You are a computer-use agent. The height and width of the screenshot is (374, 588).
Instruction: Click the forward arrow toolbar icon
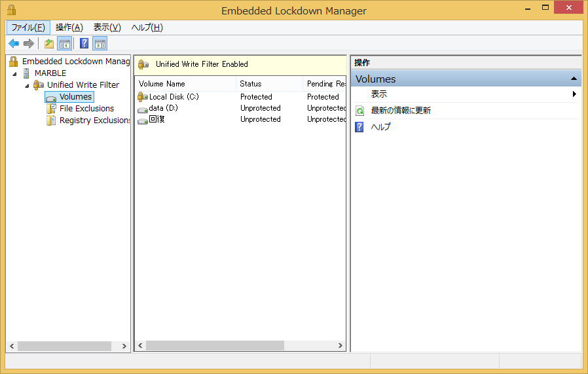click(29, 43)
